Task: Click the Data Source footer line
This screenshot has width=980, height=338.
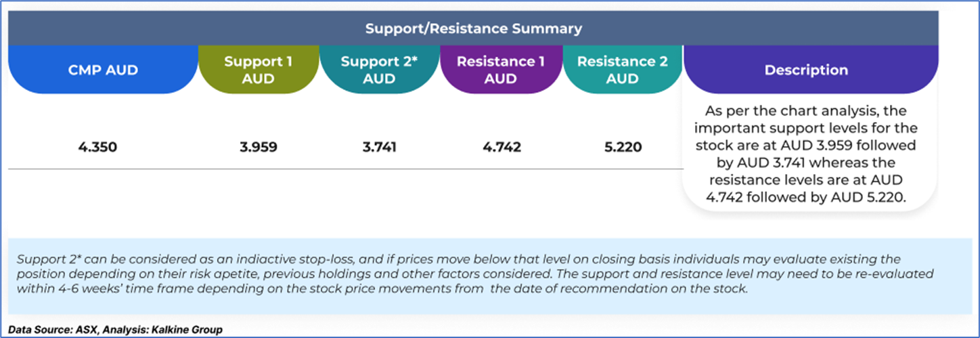Action: point(115,330)
